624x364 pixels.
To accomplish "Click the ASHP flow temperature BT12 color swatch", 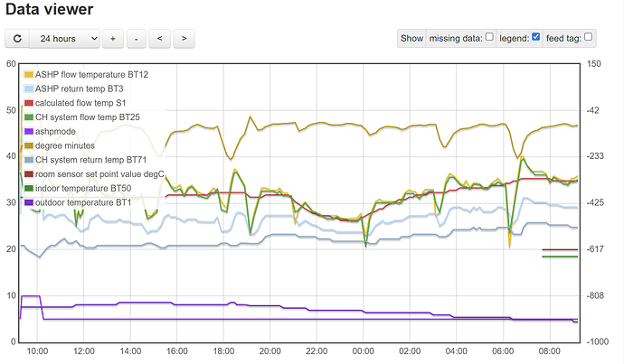I will pyautogui.click(x=29, y=74).
